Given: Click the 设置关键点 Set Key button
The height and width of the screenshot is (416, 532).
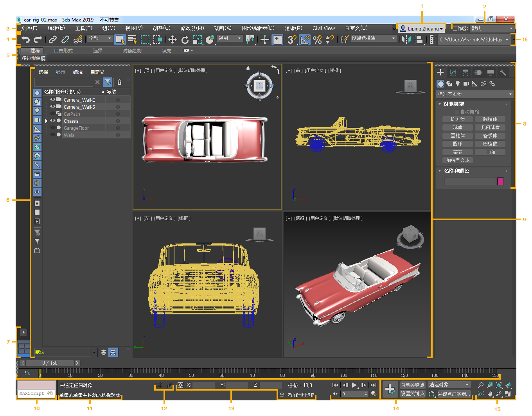Looking at the screenshot, I should (x=413, y=394).
